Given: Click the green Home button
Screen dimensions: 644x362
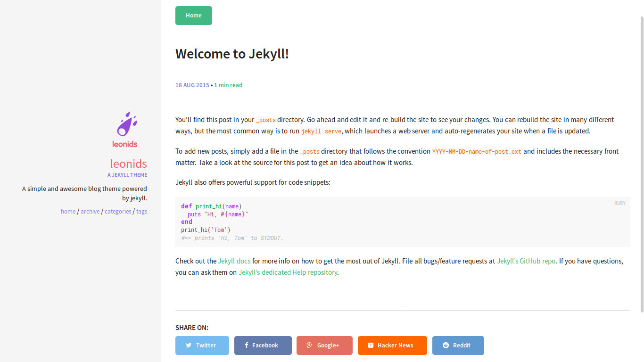Looking at the screenshot, I should (x=193, y=15).
